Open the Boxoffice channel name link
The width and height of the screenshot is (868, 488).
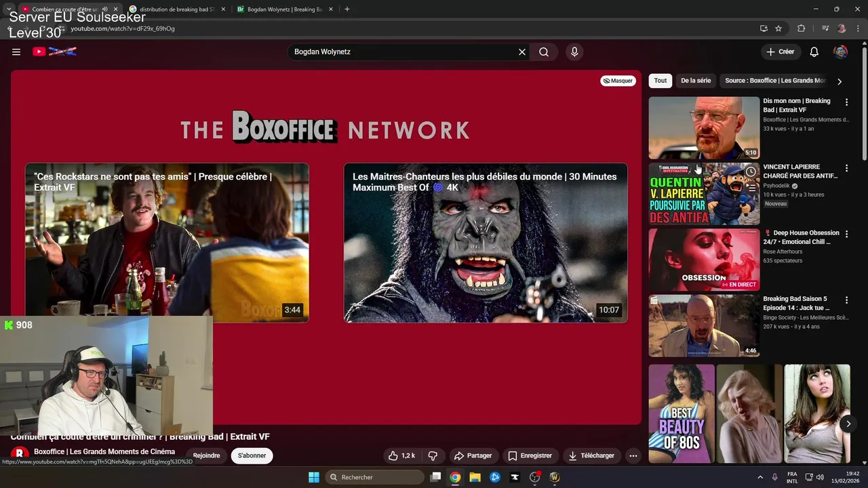104,451
